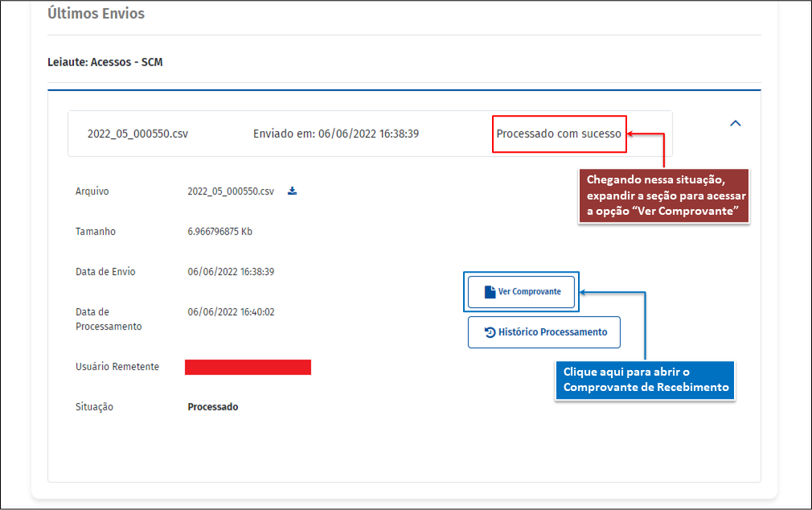812x510 pixels.
Task: Click the "Processado com sucesso" status text
Action: click(559, 134)
